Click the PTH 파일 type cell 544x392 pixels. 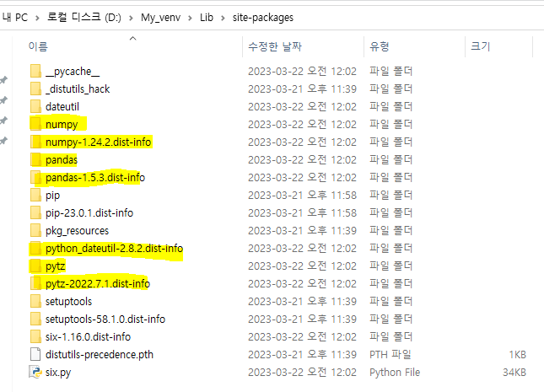click(x=390, y=355)
